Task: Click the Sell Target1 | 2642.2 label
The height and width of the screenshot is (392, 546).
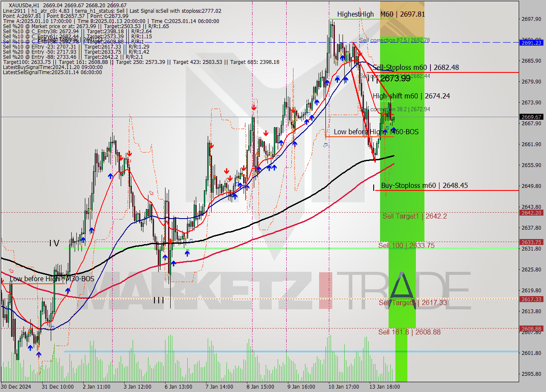Action: point(415,216)
